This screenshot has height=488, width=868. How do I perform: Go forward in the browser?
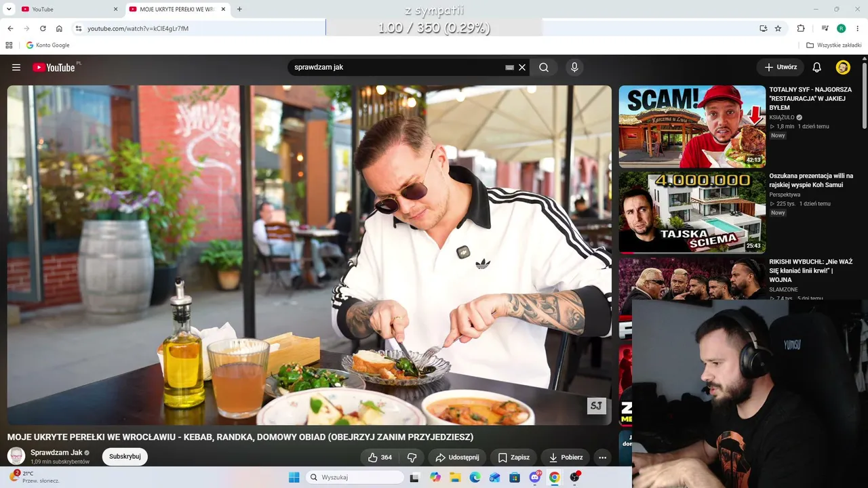coord(26,28)
